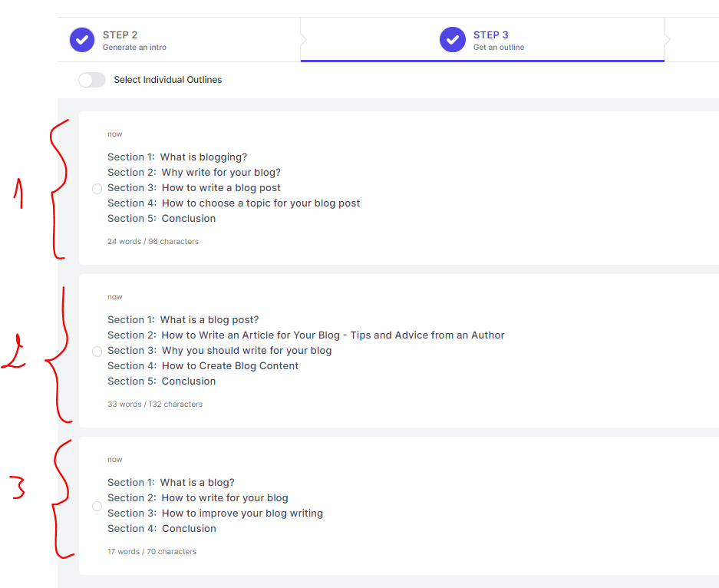
Task: Click the "17 words / 70 characters" count
Action: pos(152,552)
